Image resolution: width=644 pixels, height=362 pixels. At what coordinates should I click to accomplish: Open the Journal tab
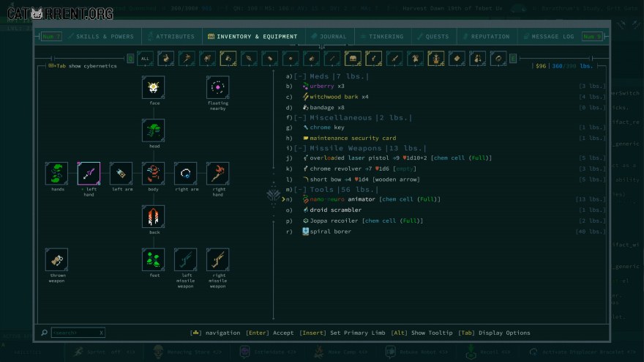point(329,37)
